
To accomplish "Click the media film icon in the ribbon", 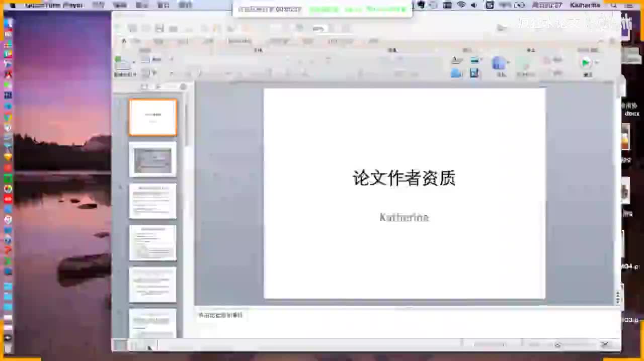I will (474, 73).
